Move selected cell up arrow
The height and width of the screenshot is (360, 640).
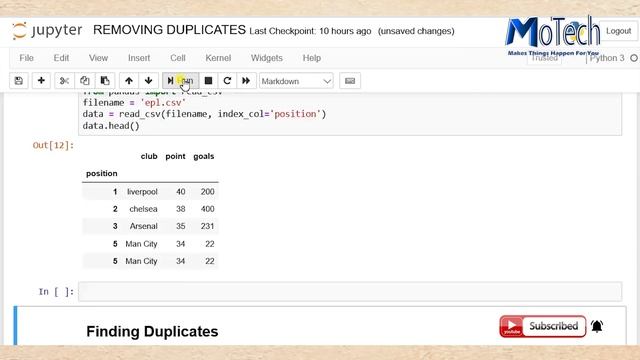pyautogui.click(x=129, y=81)
